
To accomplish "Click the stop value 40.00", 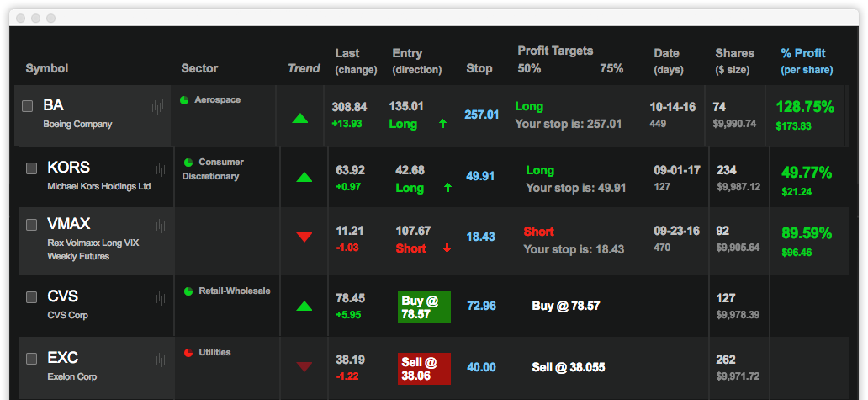I will pos(482,367).
